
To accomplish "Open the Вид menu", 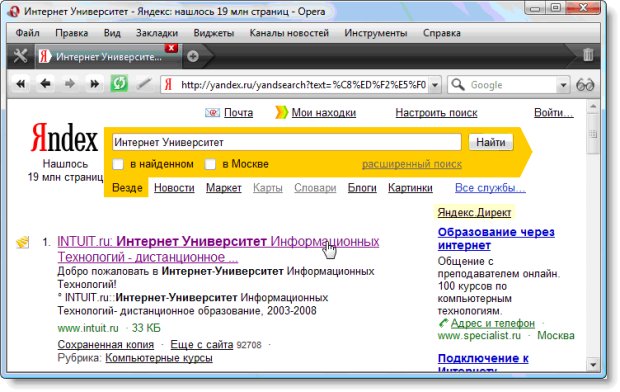I will point(112,33).
